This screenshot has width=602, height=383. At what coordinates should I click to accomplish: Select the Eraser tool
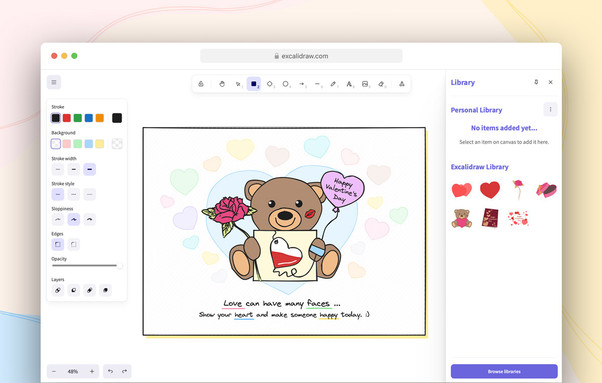click(x=381, y=84)
